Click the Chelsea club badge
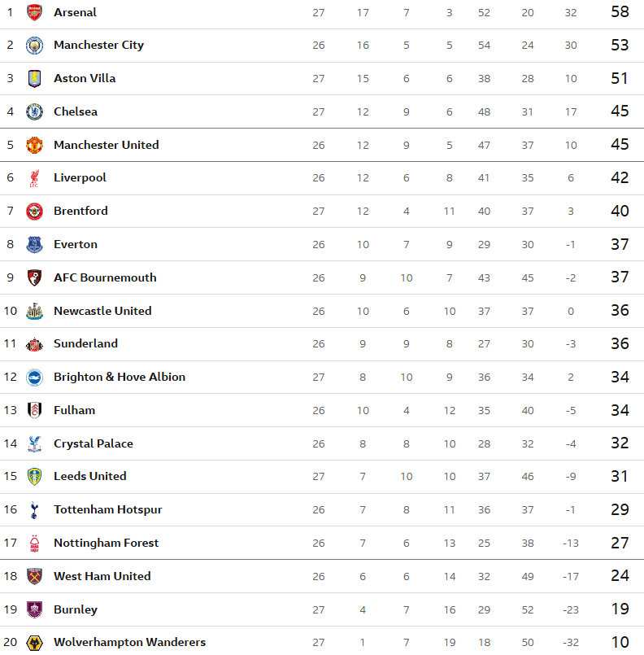644x655 pixels. coord(34,111)
